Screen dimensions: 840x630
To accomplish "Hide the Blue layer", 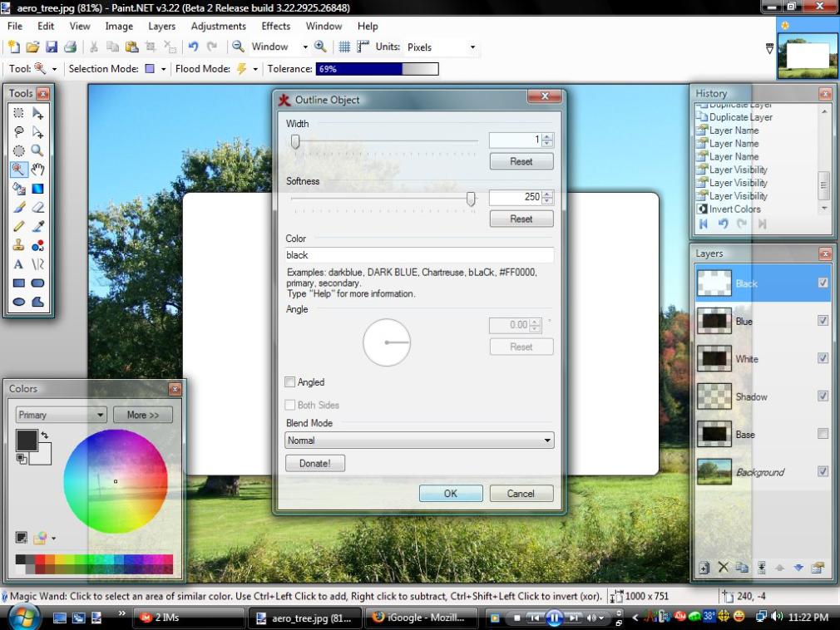I will pos(823,321).
